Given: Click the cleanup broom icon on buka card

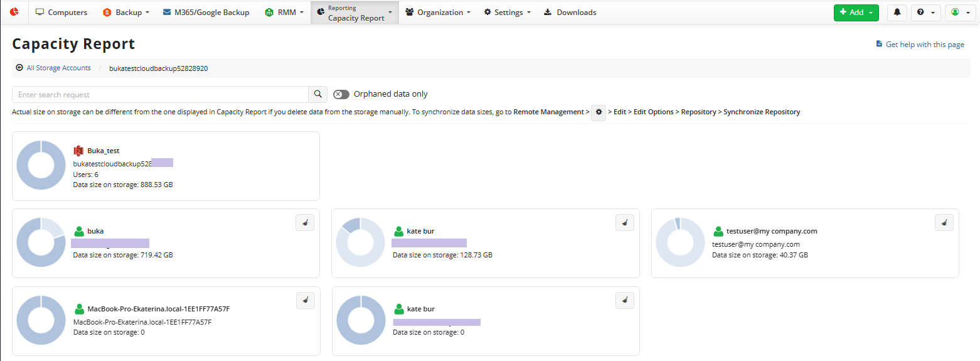Looking at the screenshot, I should click(x=305, y=222).
